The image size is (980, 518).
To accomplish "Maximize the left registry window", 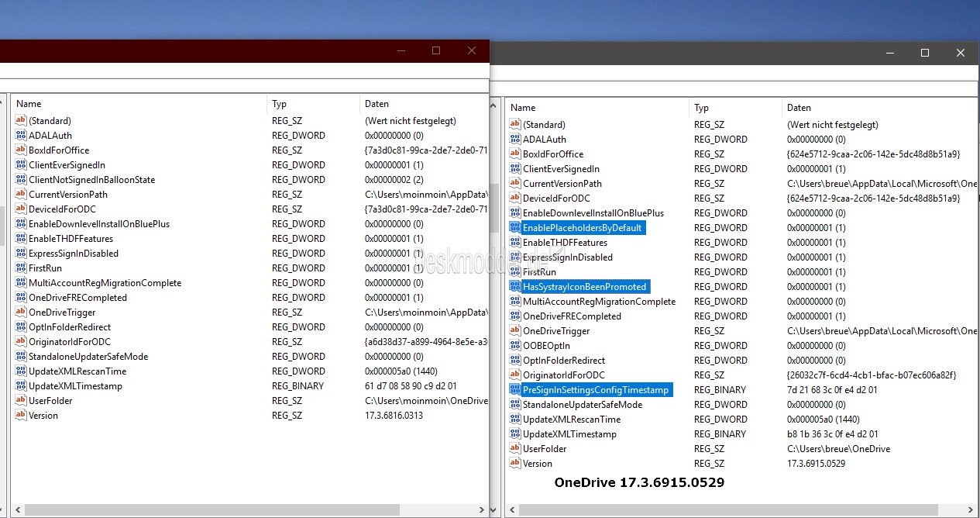I will (x=436, y=51).
